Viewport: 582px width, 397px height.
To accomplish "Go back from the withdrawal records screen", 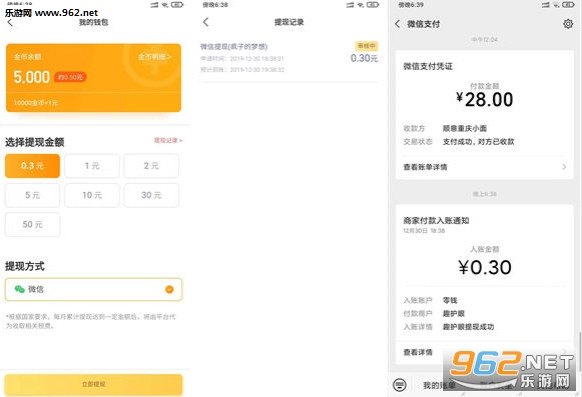I will coord(206,22).
